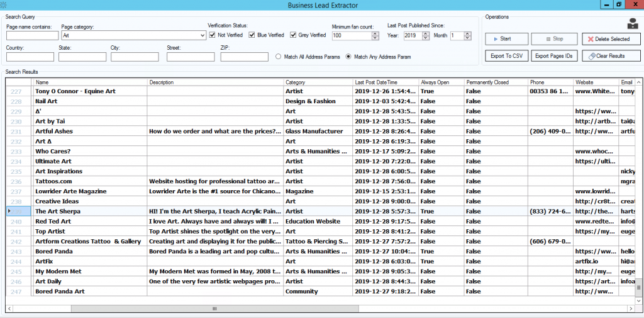Sort by the Category column header
Image resolution: width=644 pixels, height=318 pixels.
tap(318, 82)
